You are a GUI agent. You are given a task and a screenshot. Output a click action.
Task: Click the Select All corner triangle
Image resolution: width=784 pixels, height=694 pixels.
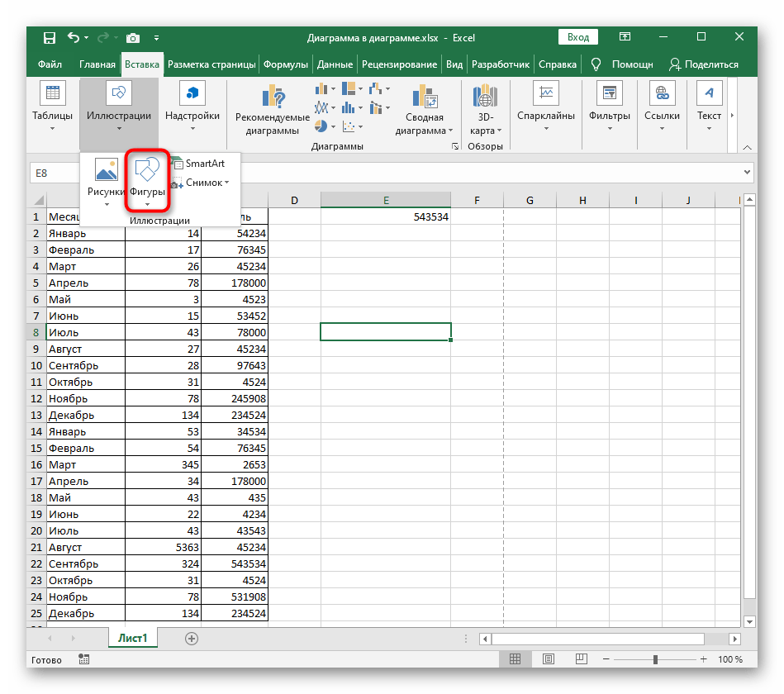tap(39, 201)
